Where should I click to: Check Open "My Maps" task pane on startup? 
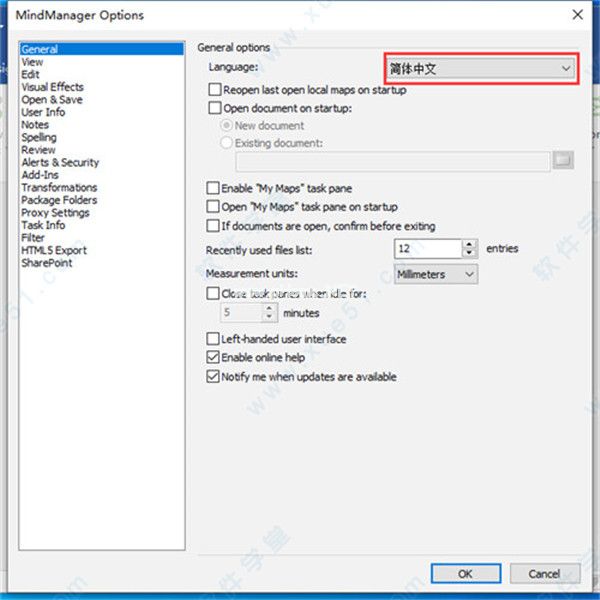pyautogui.click(x=213, y=207)
